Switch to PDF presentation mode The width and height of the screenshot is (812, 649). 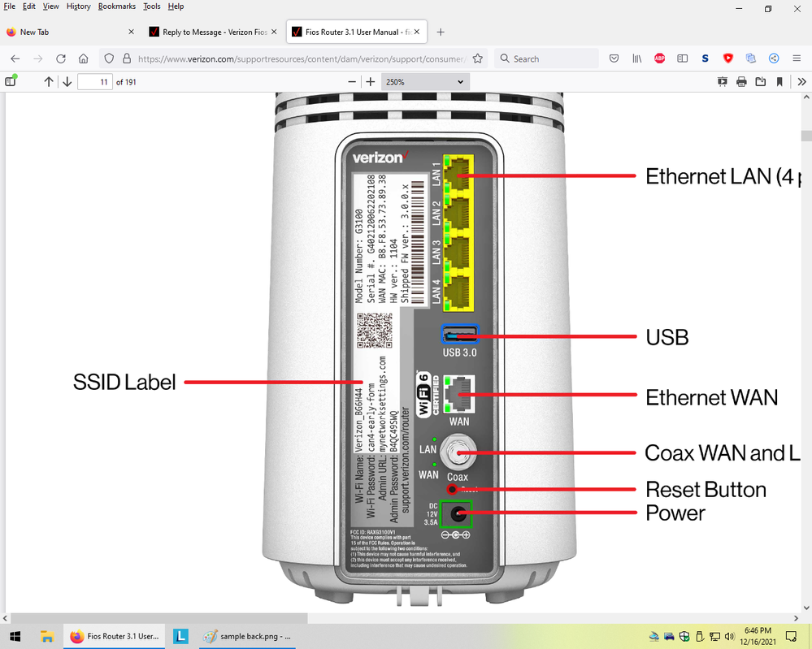(x=723, y=82)
